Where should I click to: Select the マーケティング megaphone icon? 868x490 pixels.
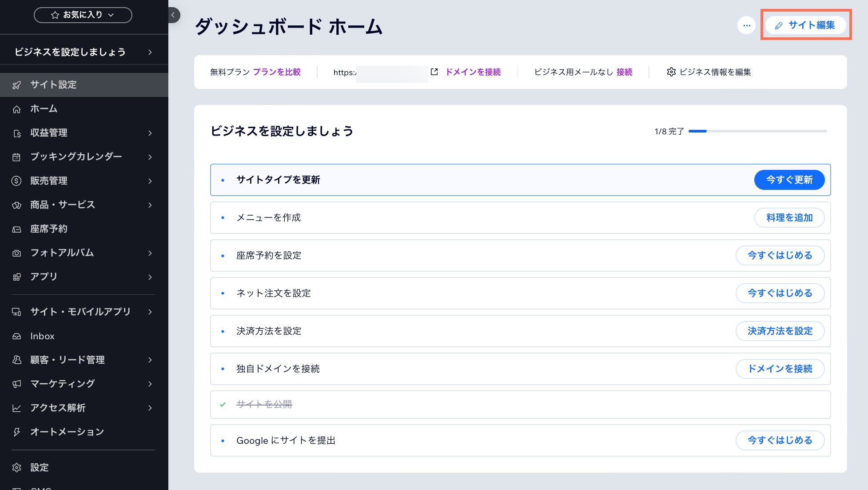point(16,384)
